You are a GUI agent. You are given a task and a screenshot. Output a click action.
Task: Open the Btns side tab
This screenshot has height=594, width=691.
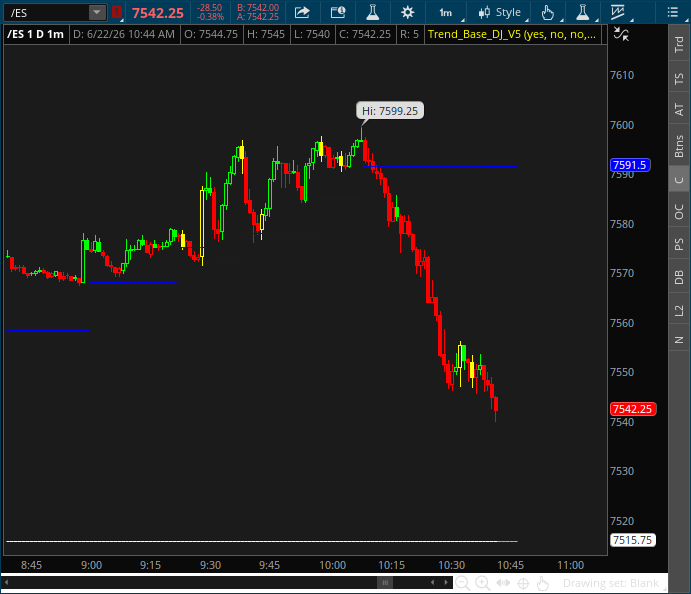click(679, 146)
